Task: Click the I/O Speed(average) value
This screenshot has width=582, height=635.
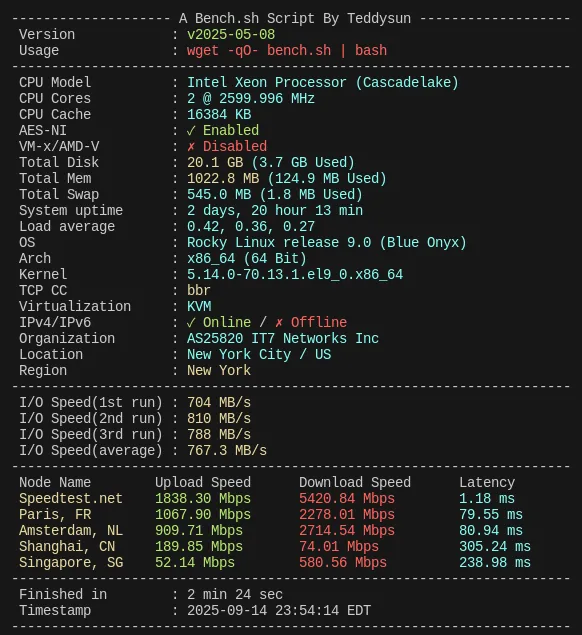Action: point(227,451)
